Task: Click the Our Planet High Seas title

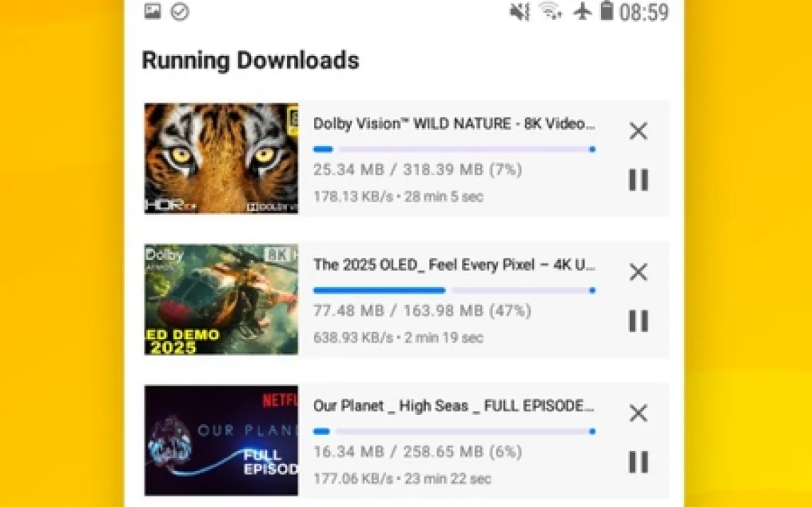Action: [x=453, y=406]
